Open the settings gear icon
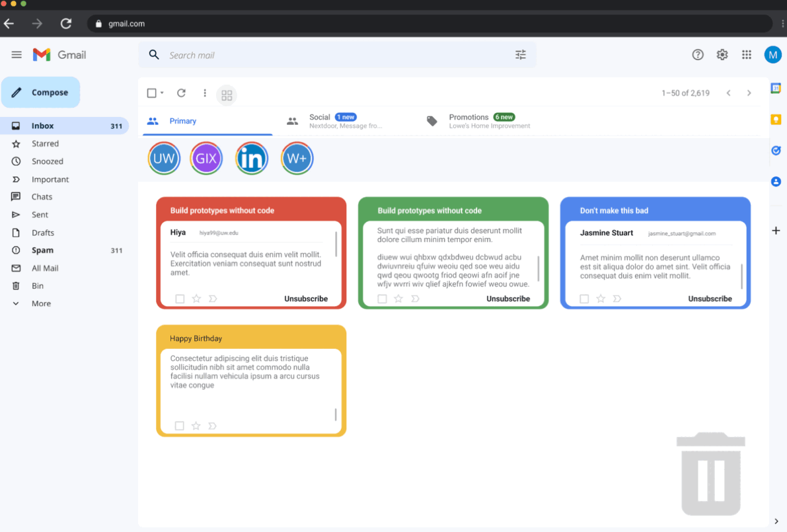 coord(722,55)
